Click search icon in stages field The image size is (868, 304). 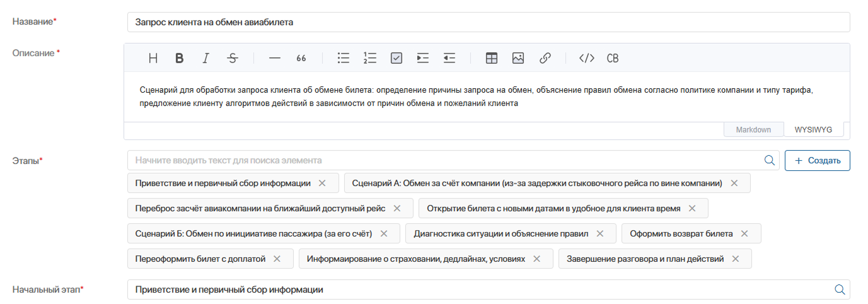point(769,160)
